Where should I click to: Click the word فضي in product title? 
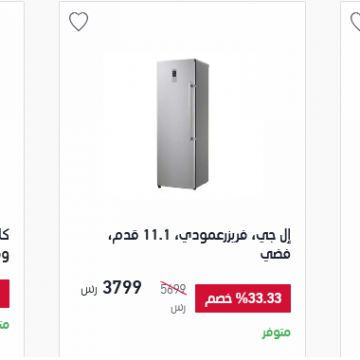(x=275, y=254)
